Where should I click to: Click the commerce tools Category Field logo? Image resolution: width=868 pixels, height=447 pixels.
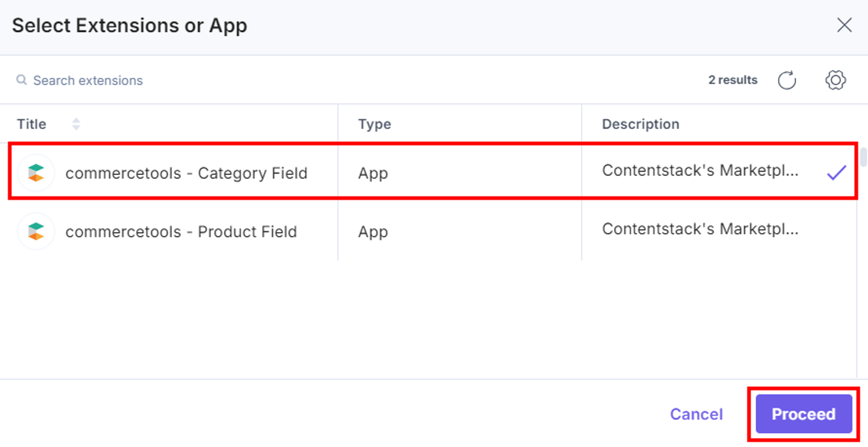[x=36, y=173]
